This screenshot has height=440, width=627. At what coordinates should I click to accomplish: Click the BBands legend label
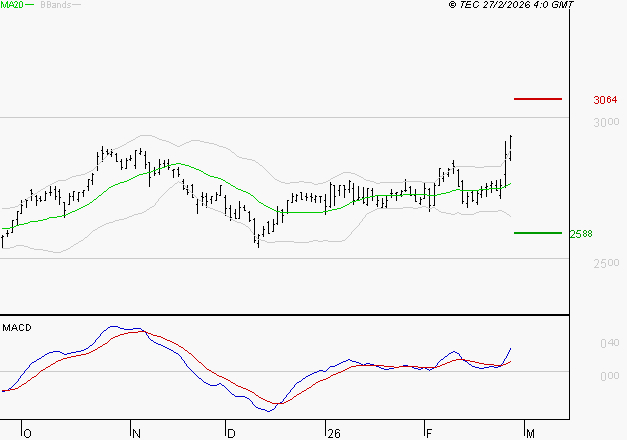[56, 5]
